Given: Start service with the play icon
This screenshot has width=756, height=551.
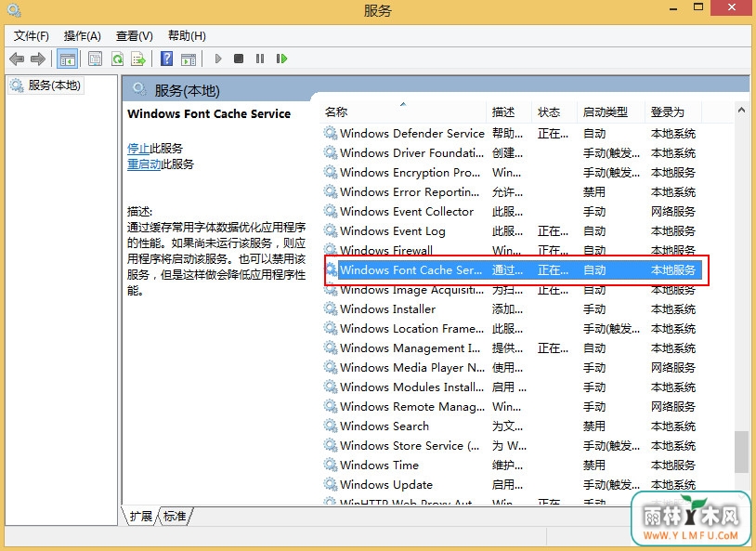Looking at the screenshot, I should pyautogui.click(x=218, y=59).
